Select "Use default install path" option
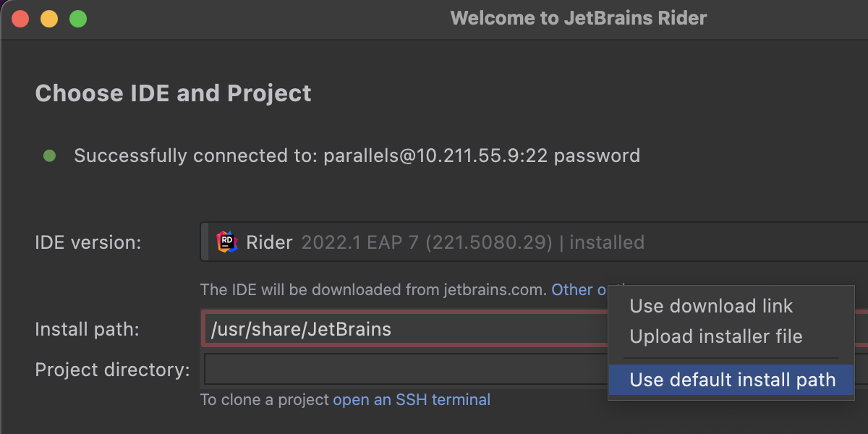868x434 pixels. pyautogui.click(x=732, y=380)
